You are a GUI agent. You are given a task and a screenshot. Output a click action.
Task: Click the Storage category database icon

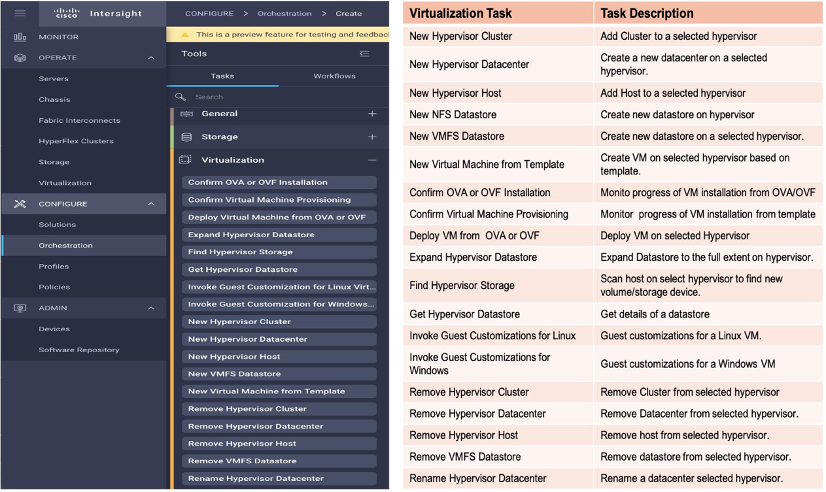pos(186,137)
